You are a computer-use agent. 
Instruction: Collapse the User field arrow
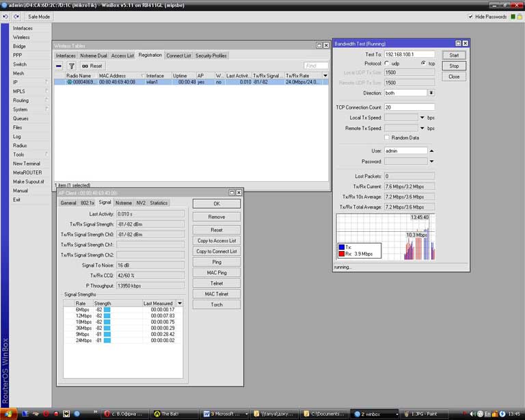[x=431, y=150]
